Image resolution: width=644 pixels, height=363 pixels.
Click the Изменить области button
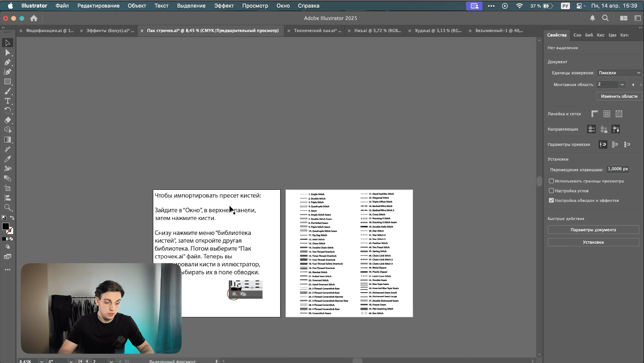click(x=619, y=96)
